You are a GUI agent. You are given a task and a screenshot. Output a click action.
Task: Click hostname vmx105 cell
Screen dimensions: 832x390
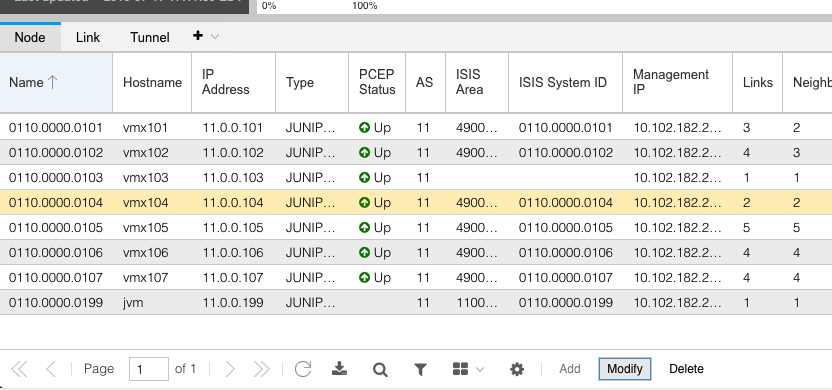coord(152,228)
